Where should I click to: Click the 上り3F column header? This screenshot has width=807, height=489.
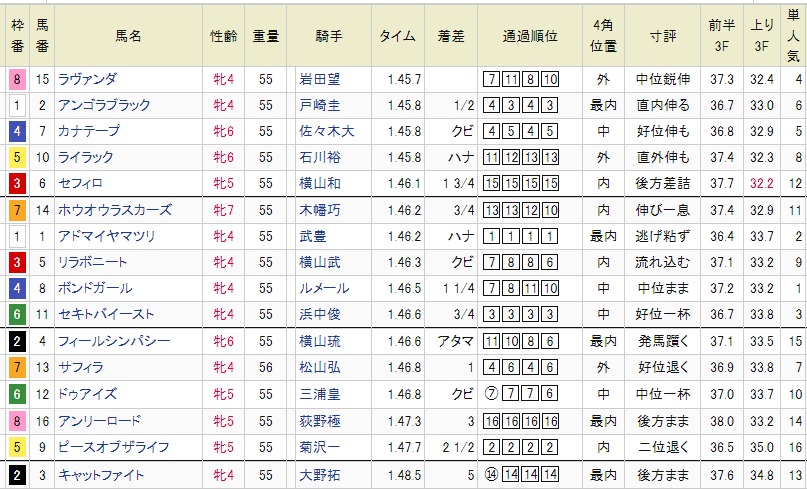click(762, 35)
